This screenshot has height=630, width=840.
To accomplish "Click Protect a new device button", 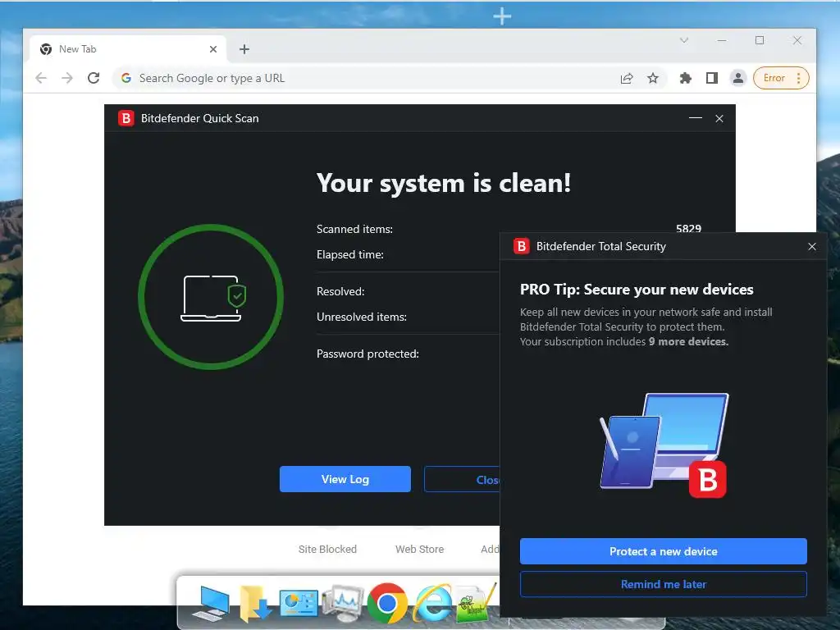I will (x=663, y=551).
